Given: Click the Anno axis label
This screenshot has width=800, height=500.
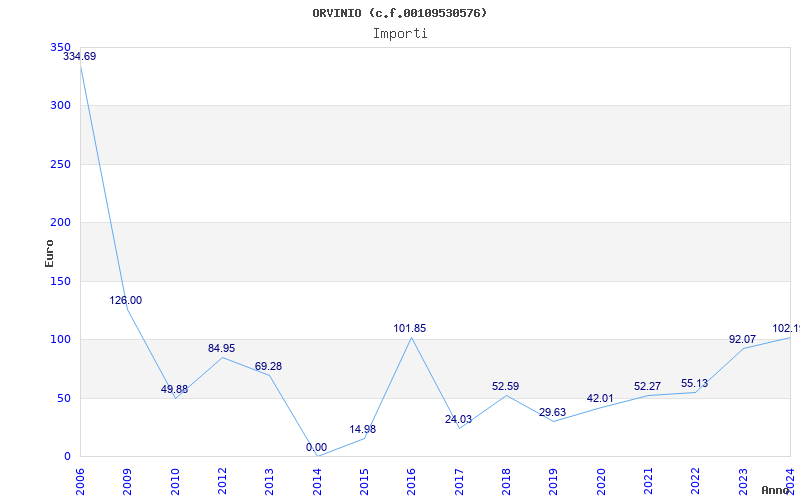Looking at the screenshot, I should click(x=776, y=490).
